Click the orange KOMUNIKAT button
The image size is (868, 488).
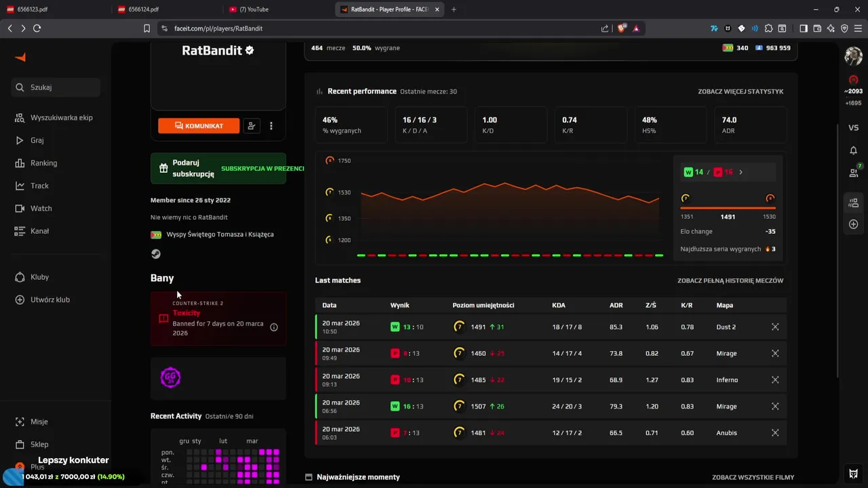[x=199, y=126]
